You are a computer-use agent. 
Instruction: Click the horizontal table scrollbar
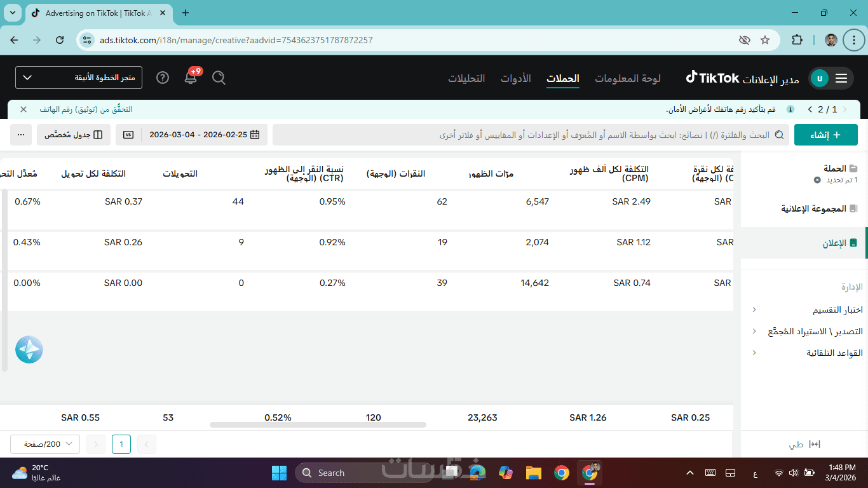(318, 424)
